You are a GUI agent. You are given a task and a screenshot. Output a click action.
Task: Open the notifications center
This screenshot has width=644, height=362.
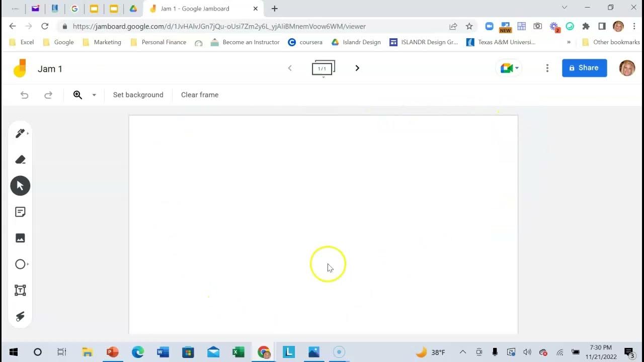point(629,352)
